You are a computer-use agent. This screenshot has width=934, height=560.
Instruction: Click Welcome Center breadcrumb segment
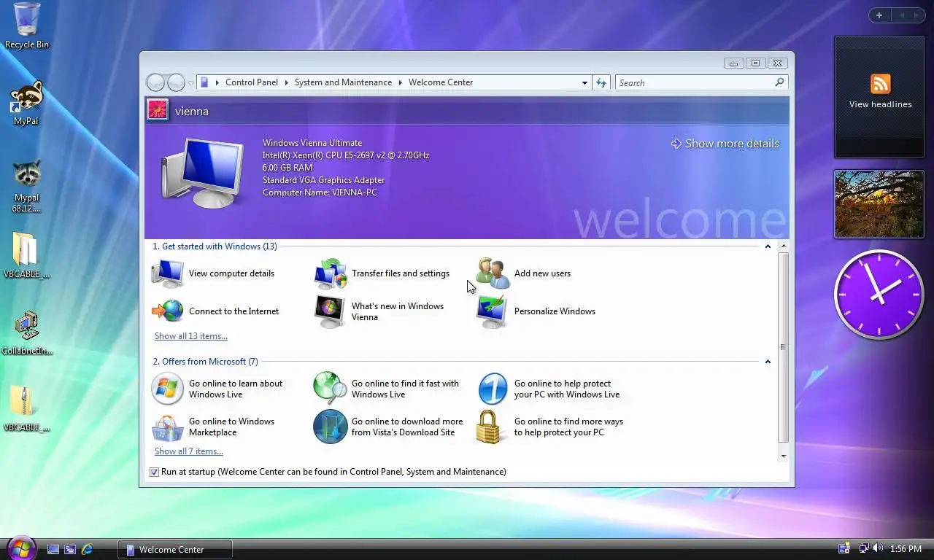tap(441, 82)
